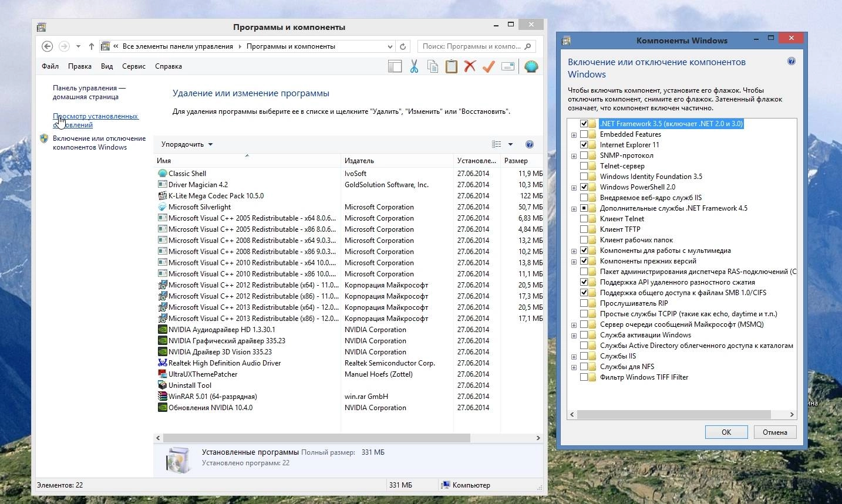842x504 pixels.
Task: Open Просмотр установленных обновлений link
Action: (95, 120)
